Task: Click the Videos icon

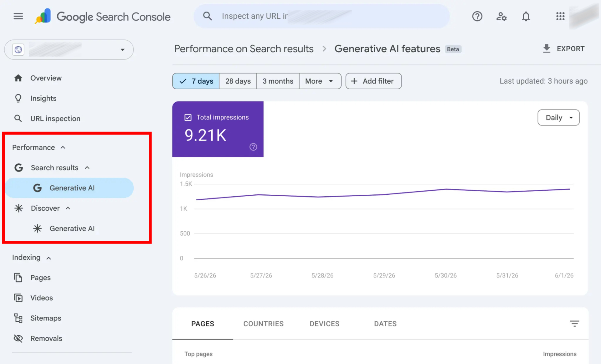Action: (18, 298)
